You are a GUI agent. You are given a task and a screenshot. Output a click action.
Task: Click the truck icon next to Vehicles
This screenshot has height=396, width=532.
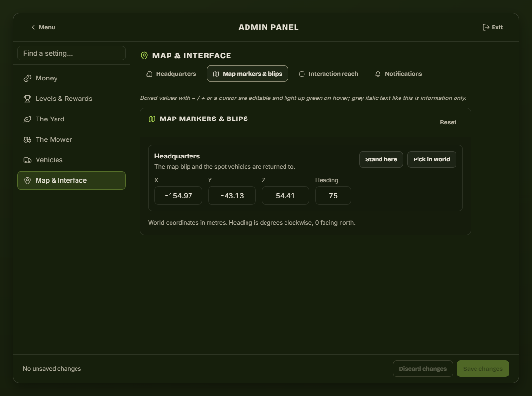pos(27,160)
